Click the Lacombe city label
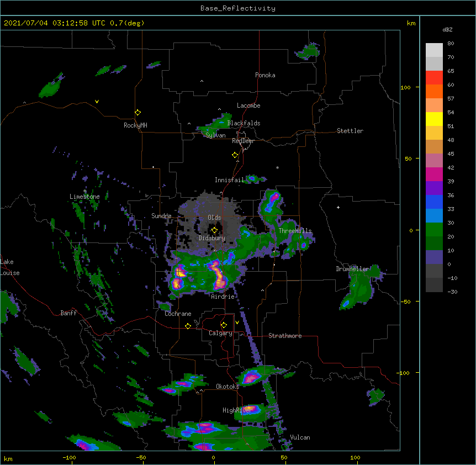Screen dimensions: 476x465 (248, 105)
